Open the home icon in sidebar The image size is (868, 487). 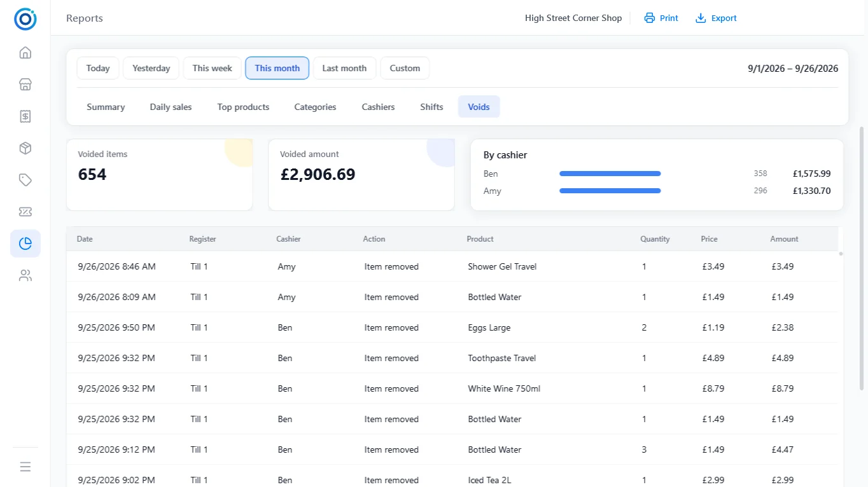(x=25, y=53)
